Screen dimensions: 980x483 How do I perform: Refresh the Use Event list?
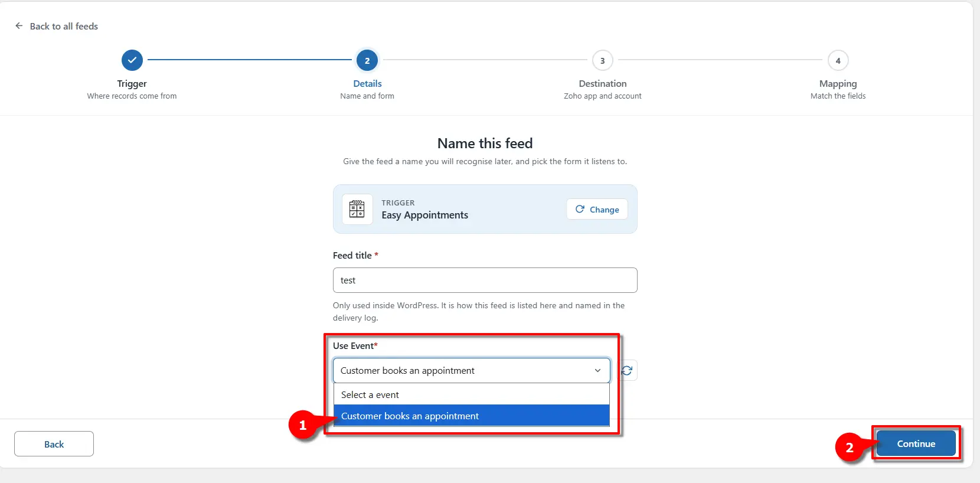point(627,370)
